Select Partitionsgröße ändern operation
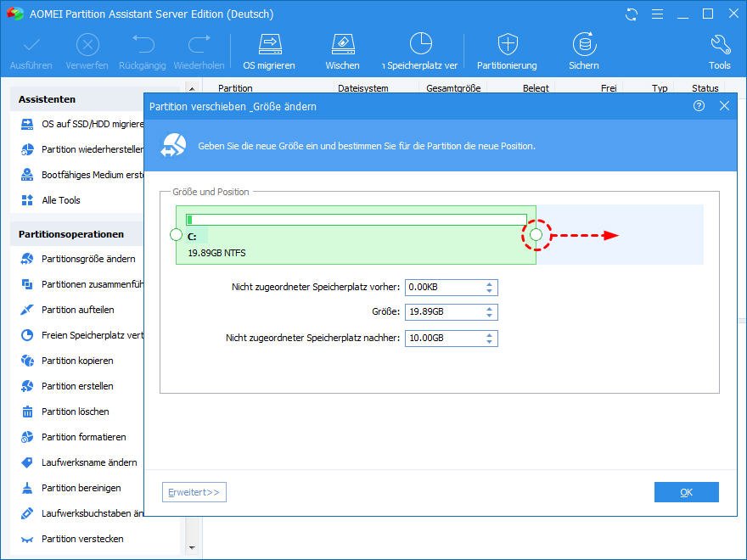The height and width of the screenshot is (560, 747). [79, 259]
